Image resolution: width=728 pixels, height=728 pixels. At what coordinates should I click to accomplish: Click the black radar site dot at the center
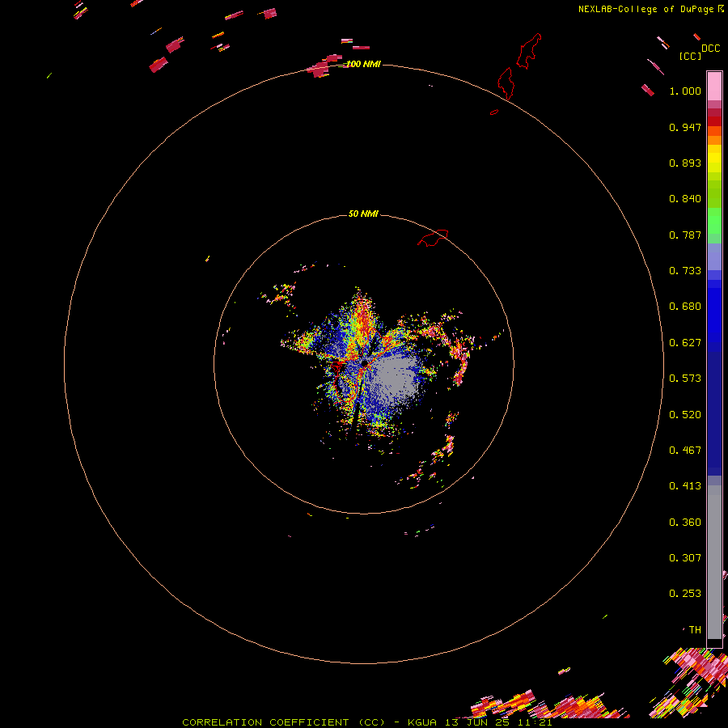365,363
